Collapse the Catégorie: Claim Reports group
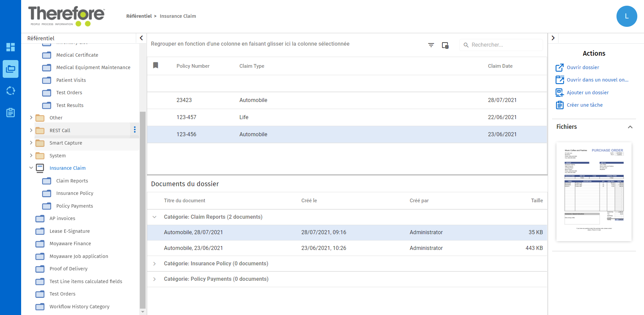The image size is (644, 315). [155, 217]
